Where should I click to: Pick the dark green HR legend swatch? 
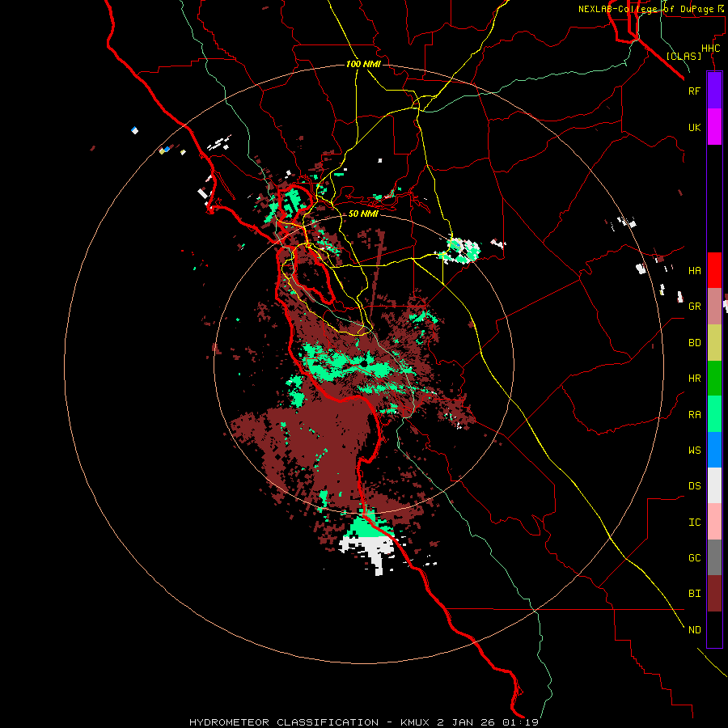point(714,378)
